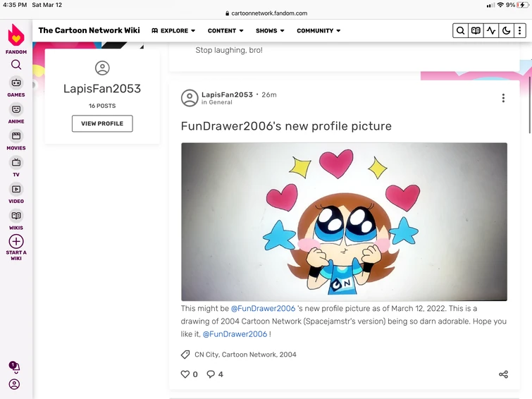Image resolution: width=532 pixels, height=399 pixels.
Task: Open the post's comments bubble icon
Action: pyautogui.click(x=211, y=374)
